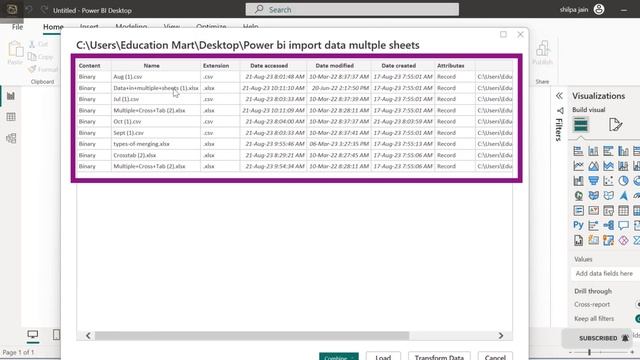Image resolution: width=640 pixels, height=360 pixels.
Task: Click Add data fields here box
Action: pyautogui.click(x=605, y=273)
